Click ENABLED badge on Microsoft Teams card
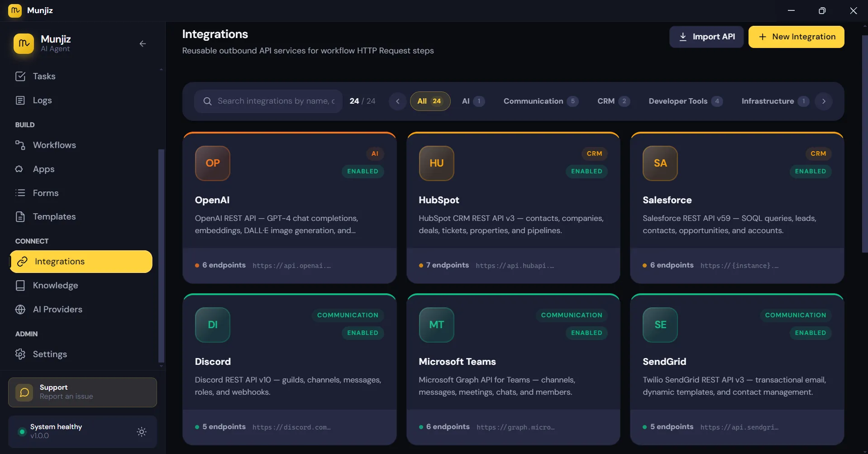The height and width of the screenshot is (454, 868). click(587, 333)
